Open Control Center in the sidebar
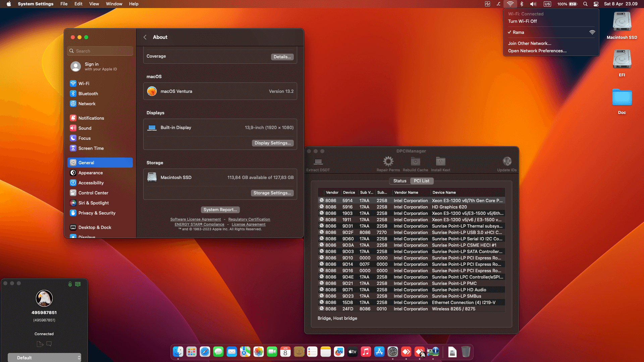The image size is (644, 362). (100, 193)
